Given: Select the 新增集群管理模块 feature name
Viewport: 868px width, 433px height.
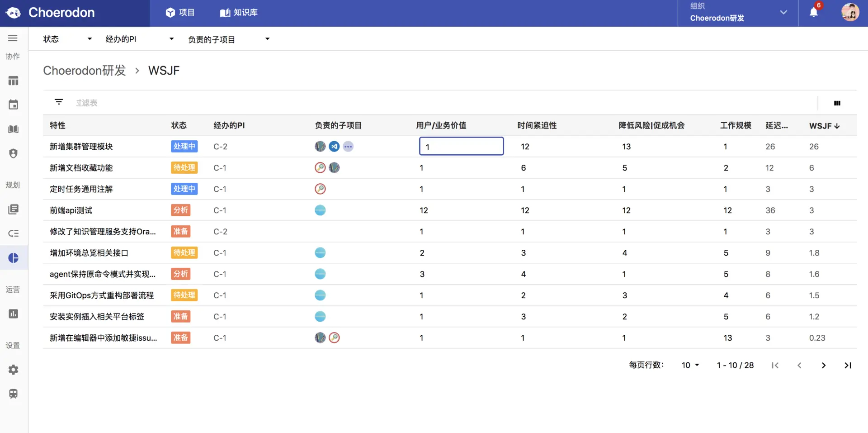Looking at the screenshot, I should pos(81,147).
